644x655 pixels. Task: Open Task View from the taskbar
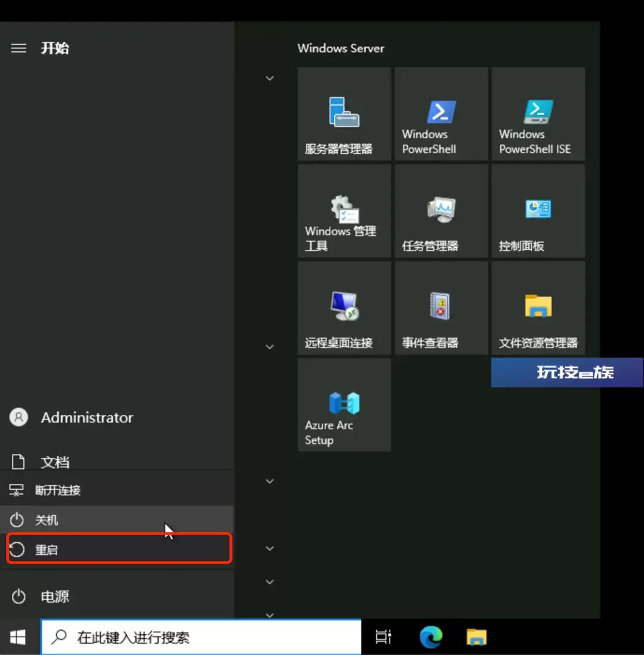click(x=383, y=637)
